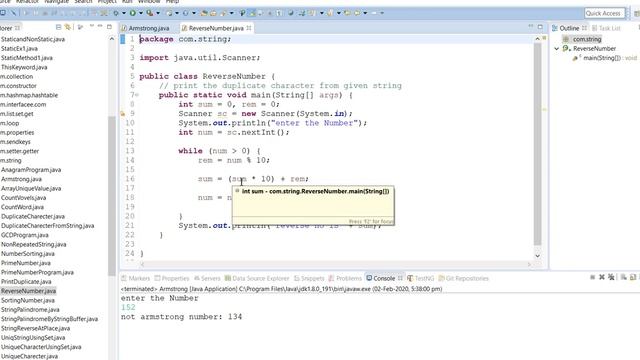The image size is (640, 360).
Task: Open the Project menu
Action: 107,2
